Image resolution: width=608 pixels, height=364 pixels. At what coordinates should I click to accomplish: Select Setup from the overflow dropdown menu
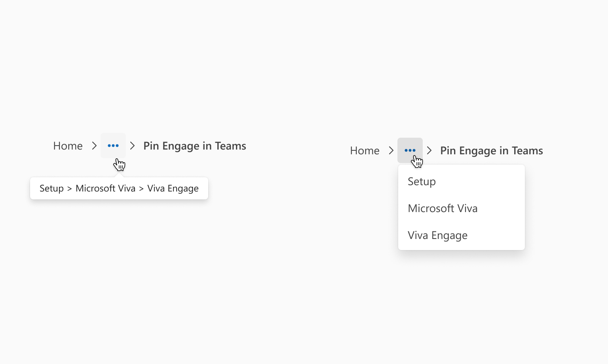coord(462,181)
